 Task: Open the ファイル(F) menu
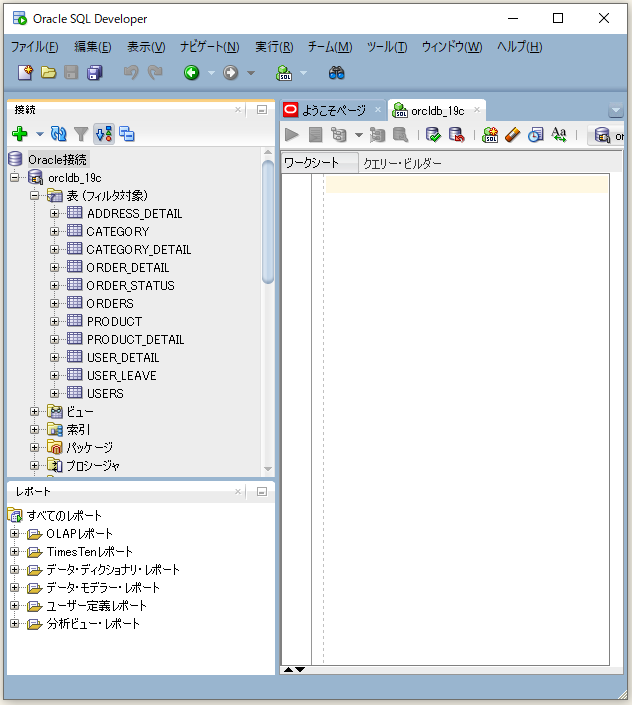[34, 47]
